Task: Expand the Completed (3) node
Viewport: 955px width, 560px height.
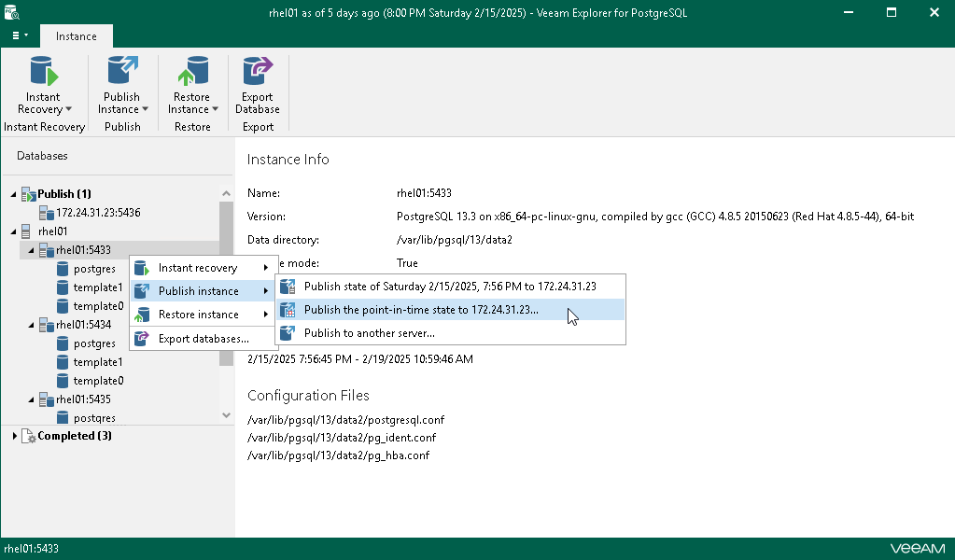Action: 15,436
